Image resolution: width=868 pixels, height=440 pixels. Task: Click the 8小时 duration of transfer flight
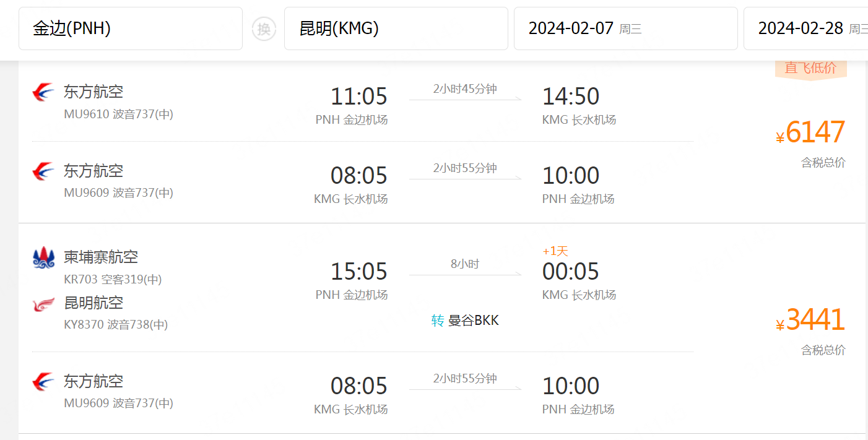[465, 264]
